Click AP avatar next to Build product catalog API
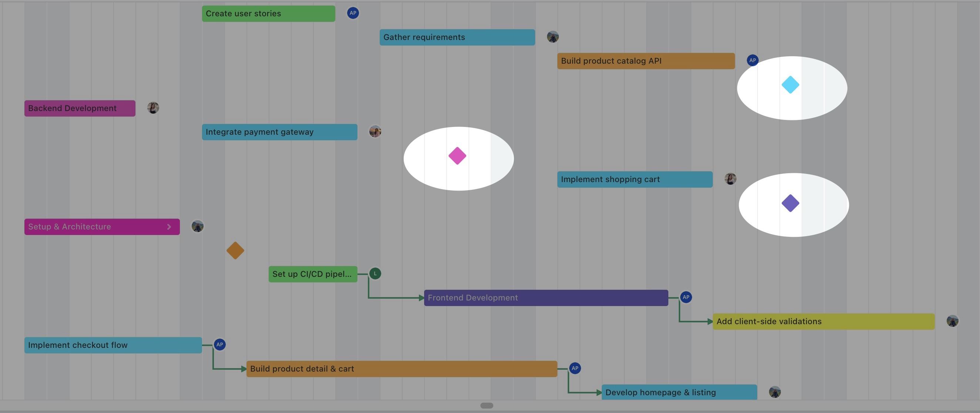 [x=752, y=60]
